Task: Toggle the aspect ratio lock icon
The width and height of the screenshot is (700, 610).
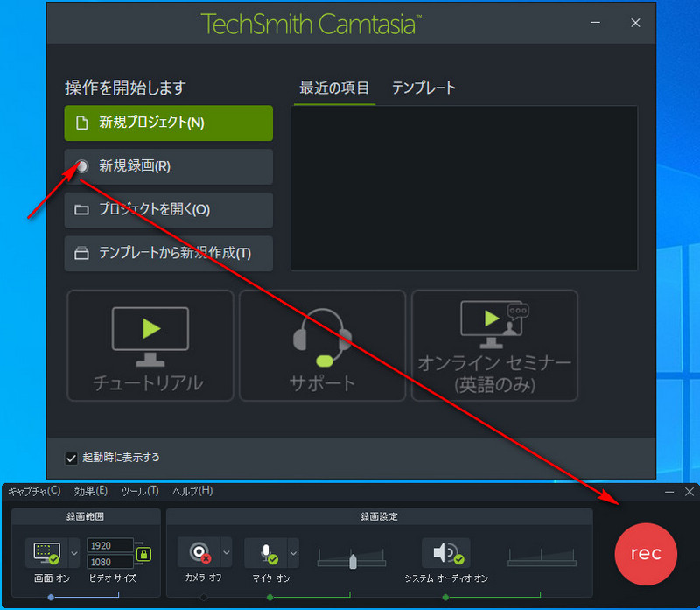Action: pos(143,554)
